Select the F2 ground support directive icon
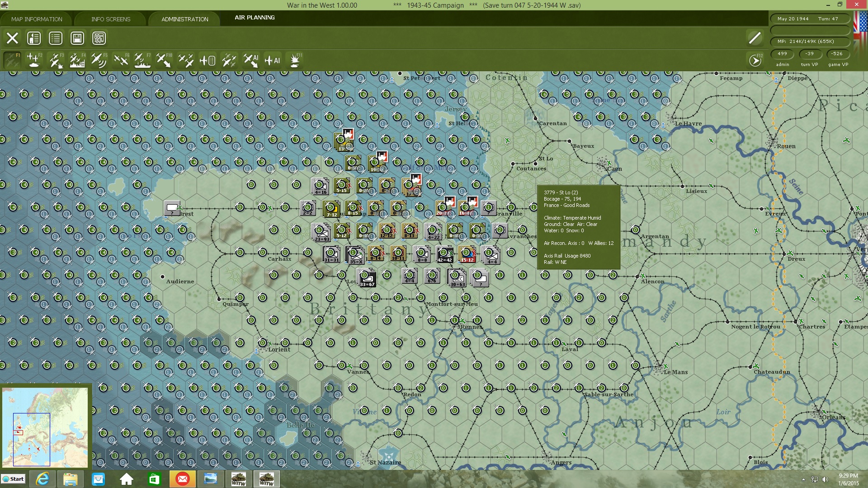The height and width of the screenshot is (488, 868). point(35,60)
